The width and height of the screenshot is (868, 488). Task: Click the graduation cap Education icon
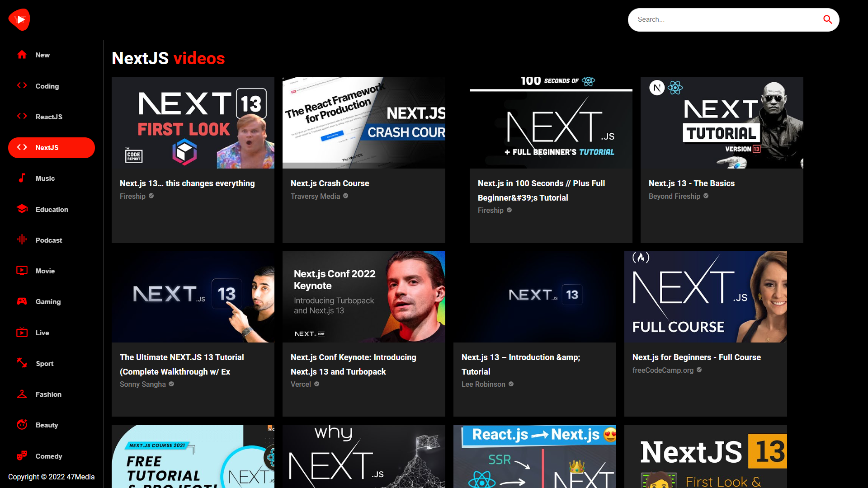[22, 209]
